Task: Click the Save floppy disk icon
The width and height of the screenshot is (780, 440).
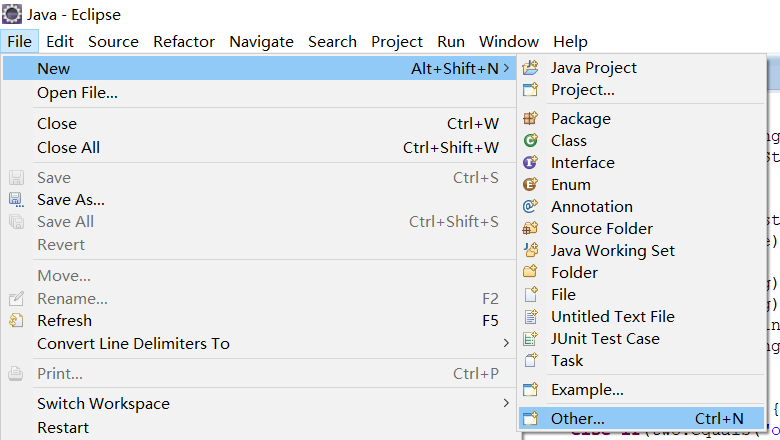Action: point(16,177)
